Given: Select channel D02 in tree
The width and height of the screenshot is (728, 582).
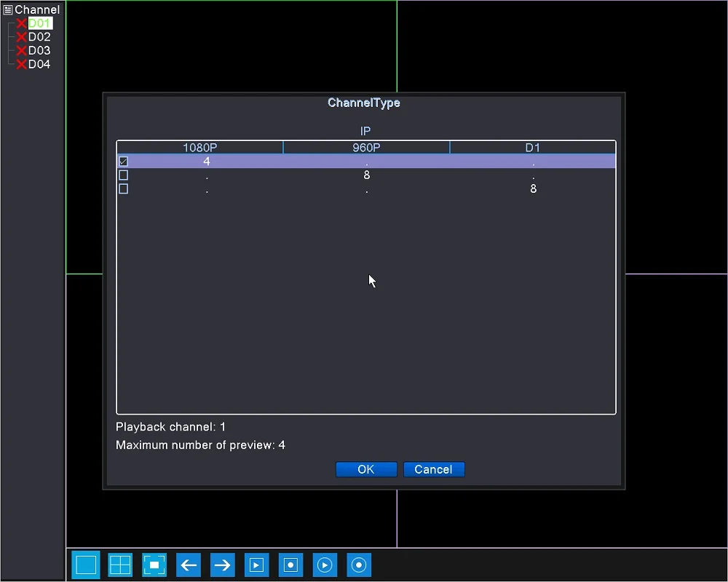Looking at the screenshot, I should click(39, 36).
